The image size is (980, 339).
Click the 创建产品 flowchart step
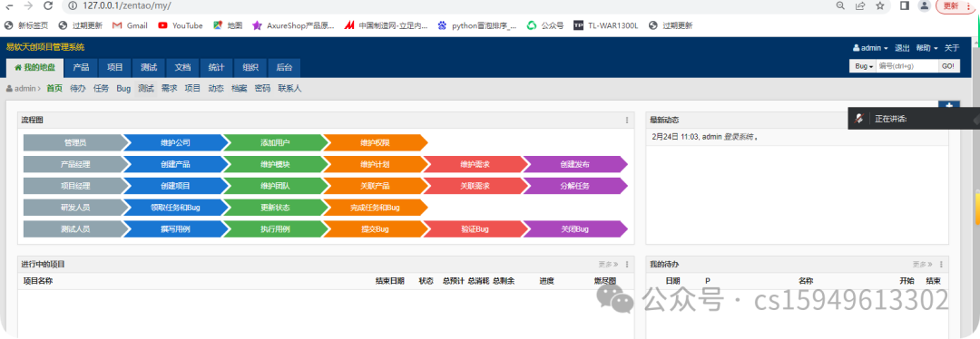[175, 164]
